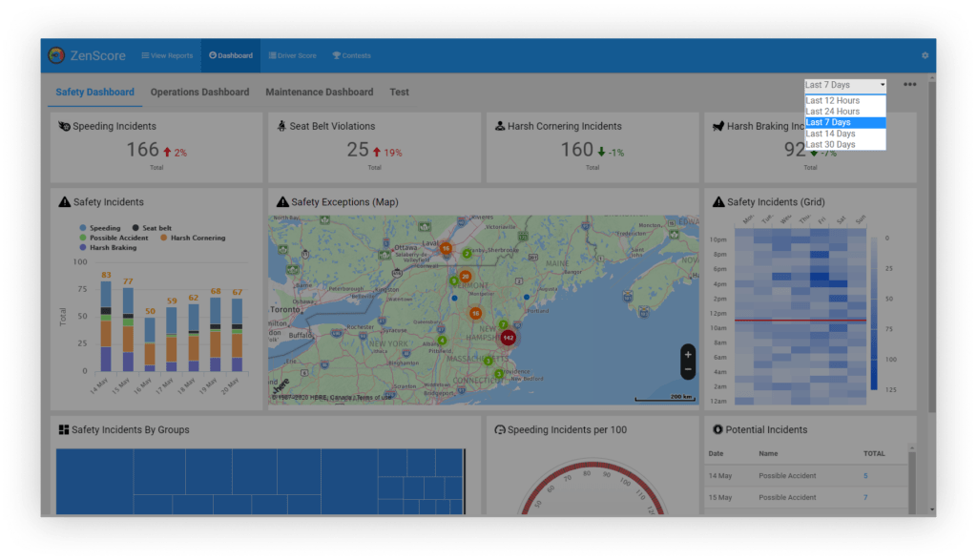Click the 16 May bar totaling 50
This screenshot has width=977, height=560.
click(150, 344)
